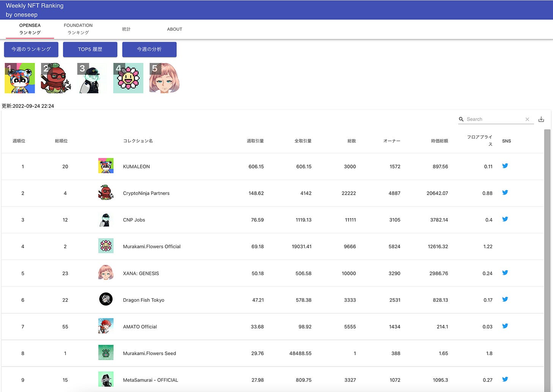Screen dimensions: 553x392
Task: Sort by 総順位 column header
Action: pos(62,141)
